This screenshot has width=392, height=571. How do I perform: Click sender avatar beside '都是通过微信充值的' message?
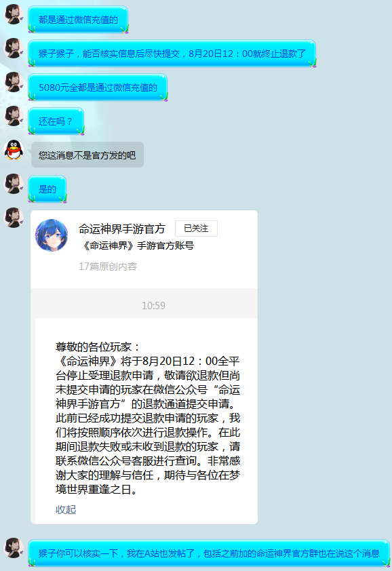click(x=14, y=14)
